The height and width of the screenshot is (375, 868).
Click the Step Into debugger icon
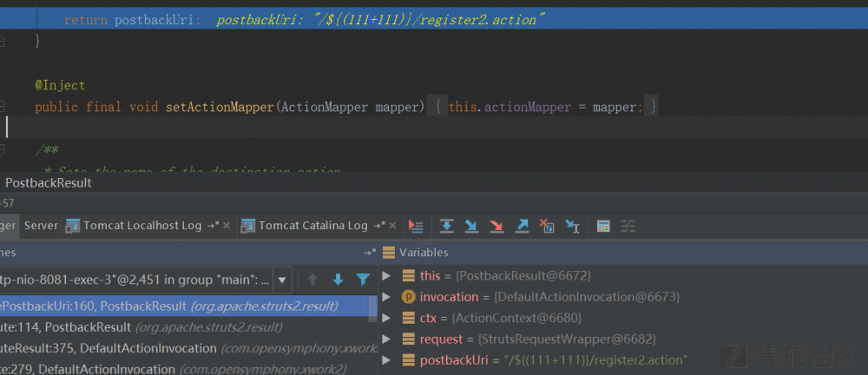[471, 226]
